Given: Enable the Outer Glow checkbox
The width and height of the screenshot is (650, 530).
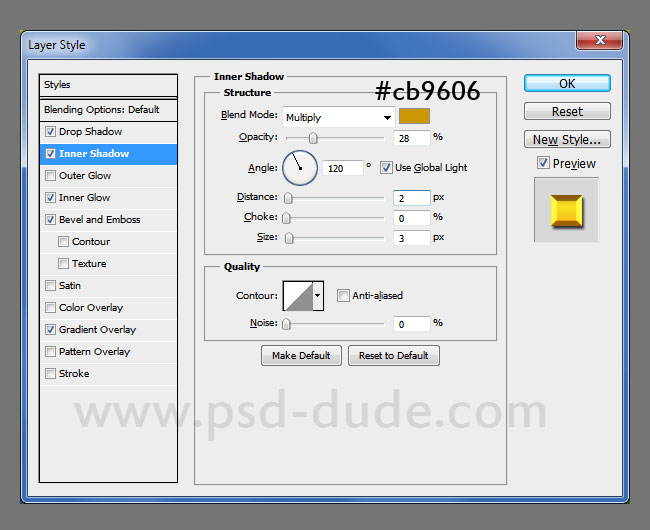Looking at the screenshot, I should coord(50,176).
